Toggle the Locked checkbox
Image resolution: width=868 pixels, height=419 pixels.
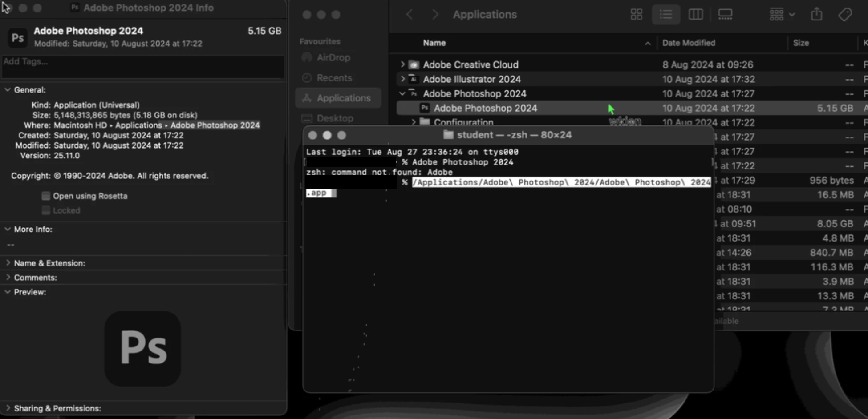[46, 210]
